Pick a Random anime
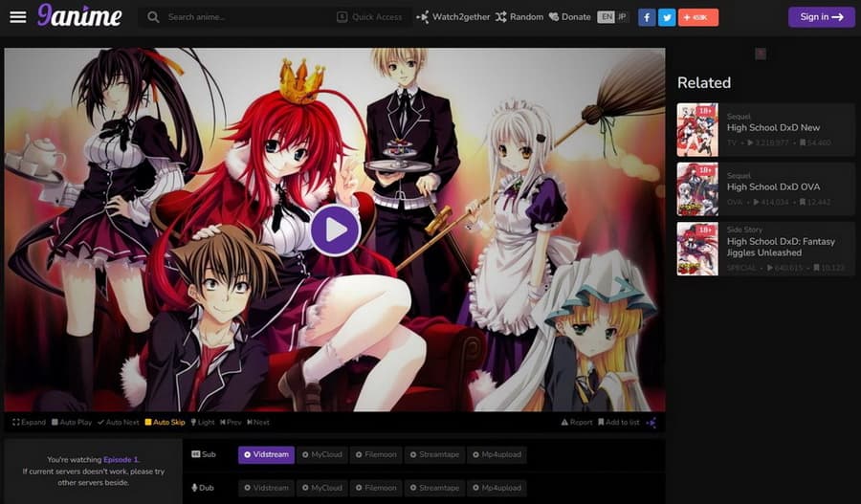 pyautogui.click(x=519, y=17)
